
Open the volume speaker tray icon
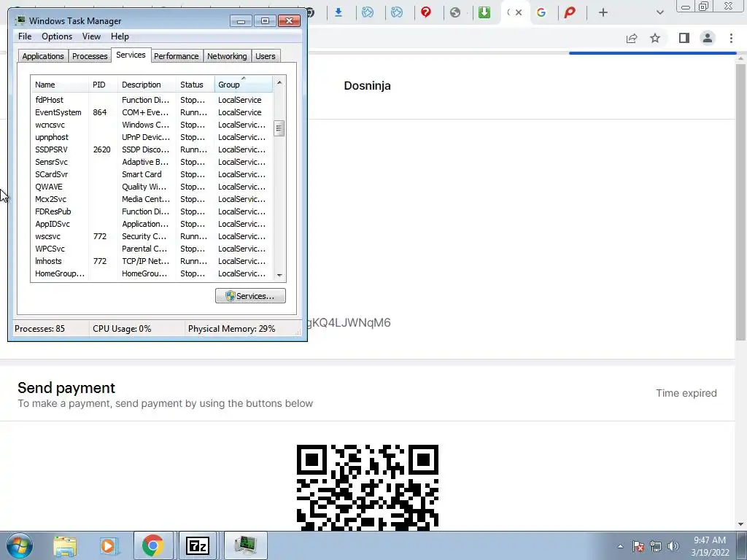(673, 546)
